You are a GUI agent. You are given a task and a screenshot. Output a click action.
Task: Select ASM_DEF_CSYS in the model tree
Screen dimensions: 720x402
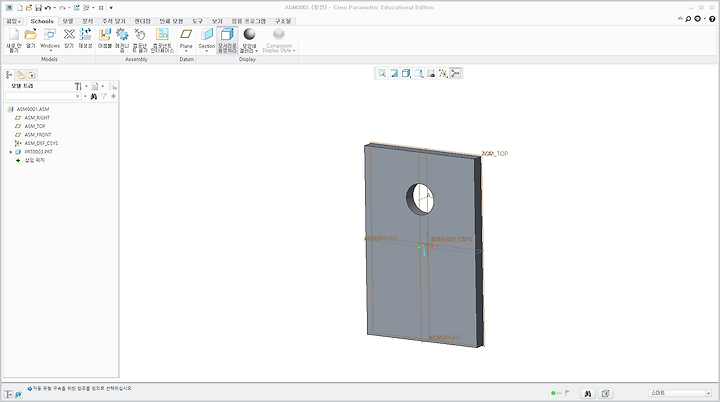pos(41,143)
